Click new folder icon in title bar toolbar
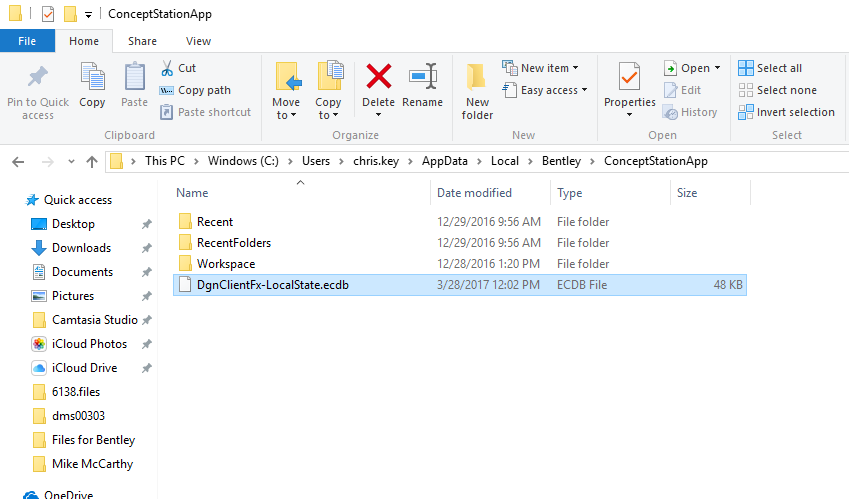This screenshot has height=499, width=849. click(x=70, y=14)
